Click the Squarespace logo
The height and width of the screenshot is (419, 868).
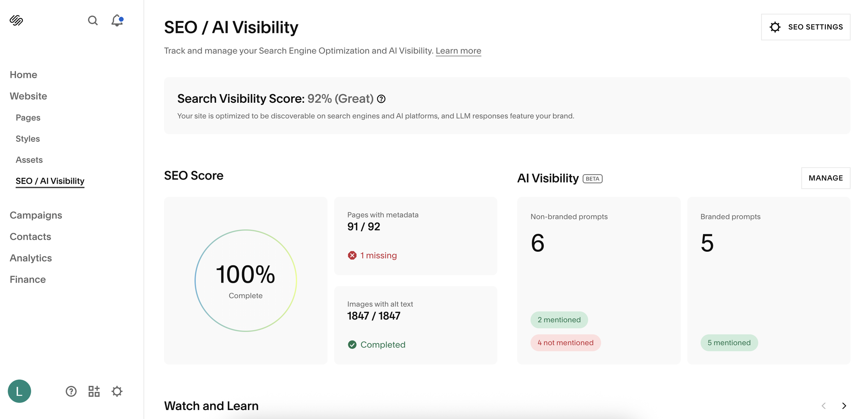[x=16, y=21]
